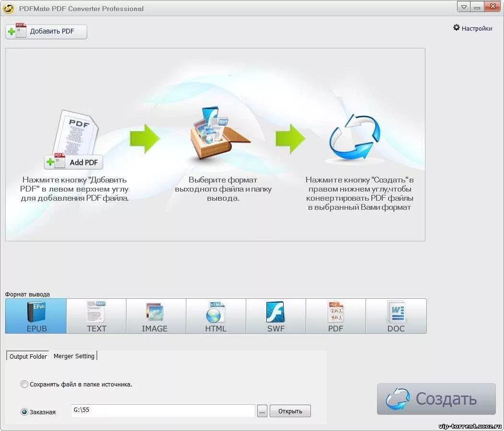This screenshot has width=504, height=431.
Task: Enable Сохранять файл в папке источника option
Action: [24, 384]
